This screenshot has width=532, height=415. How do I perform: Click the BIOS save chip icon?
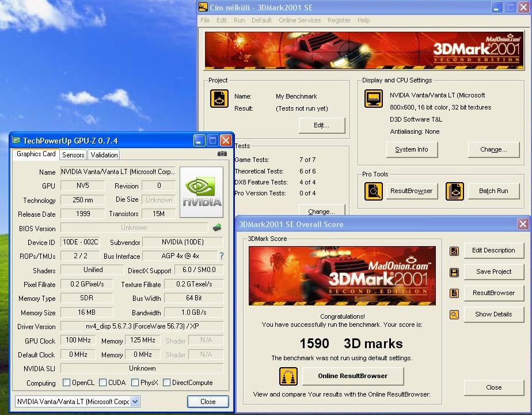[217, 228]
